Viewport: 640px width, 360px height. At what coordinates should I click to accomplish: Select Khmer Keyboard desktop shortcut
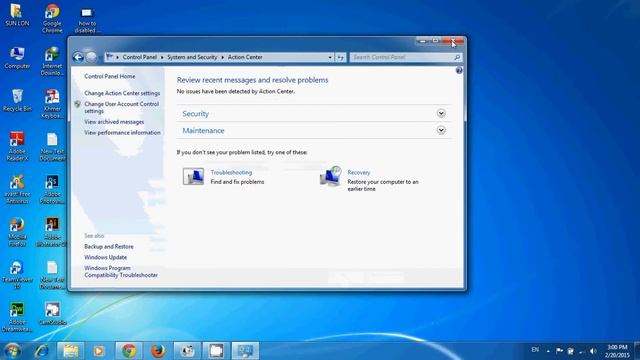pos(52,104)
